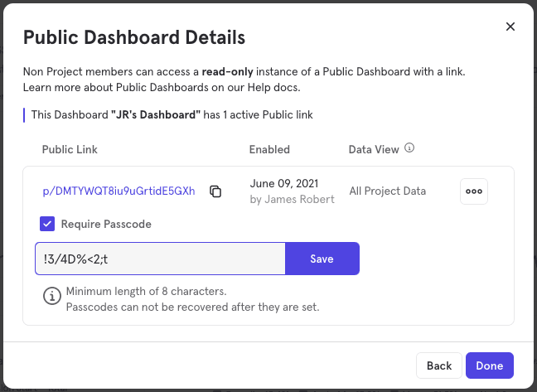Focus the passcode input field
Viewport: 537px width, 392px height.
coord(160,259)
